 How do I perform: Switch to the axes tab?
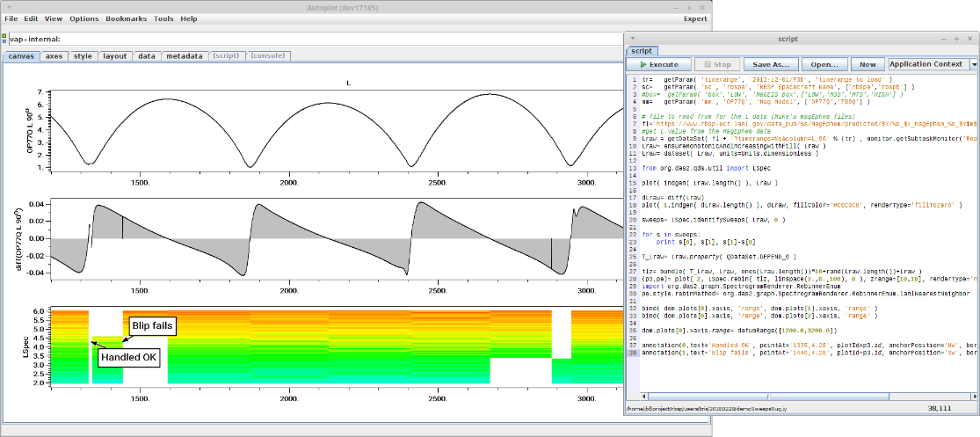(54, 55)
